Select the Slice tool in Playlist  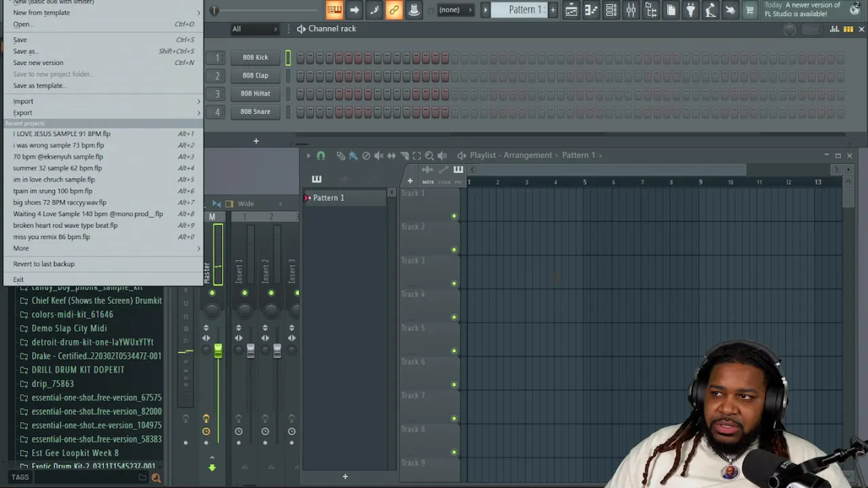click(x=404, y=155)
